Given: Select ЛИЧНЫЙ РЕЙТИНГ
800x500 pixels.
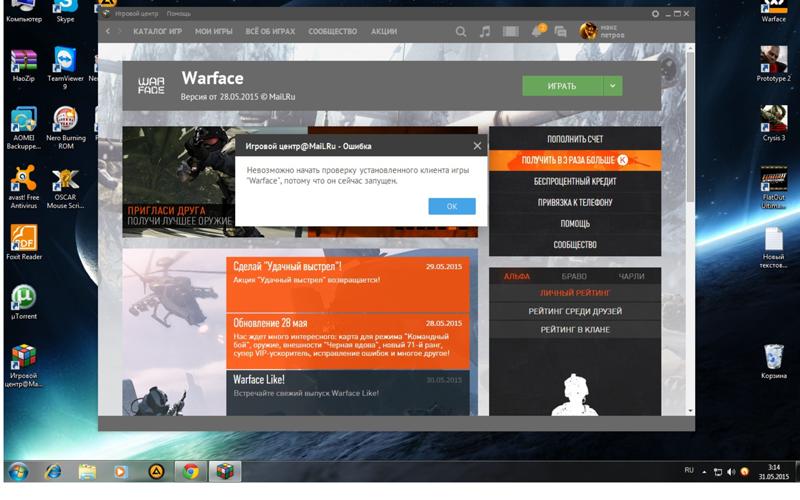Looking at the screenshot, I should pos(575,293).
